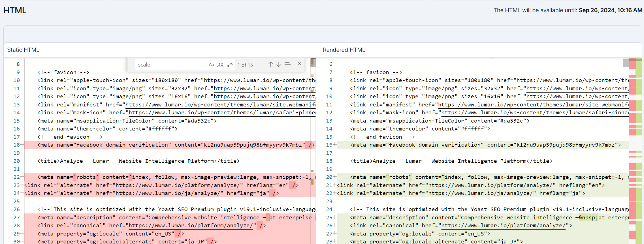
Task: Click the Rendered HTML vertical scrollbar thumb
Action: [626, 63]
